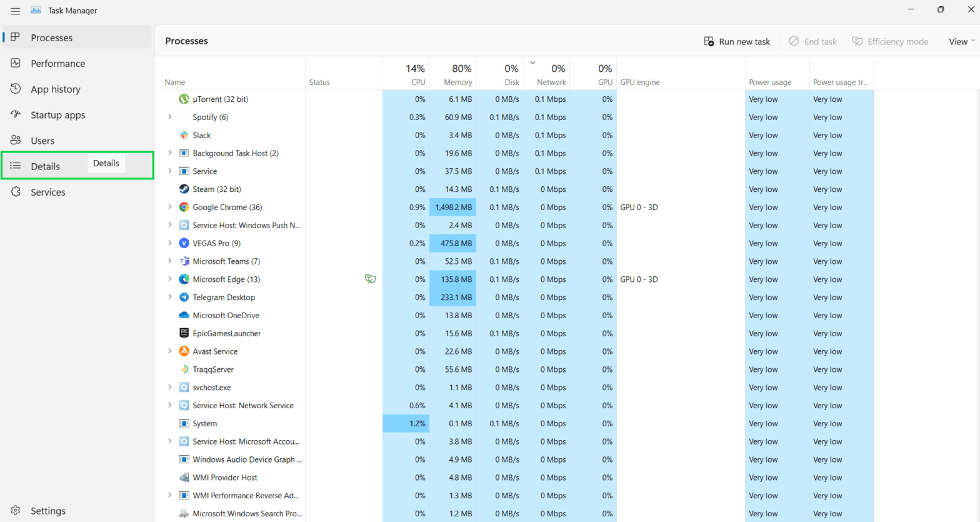This screenshot has width=980, height=522.
Task: Open Task Manager Settings
Action: 47,511
